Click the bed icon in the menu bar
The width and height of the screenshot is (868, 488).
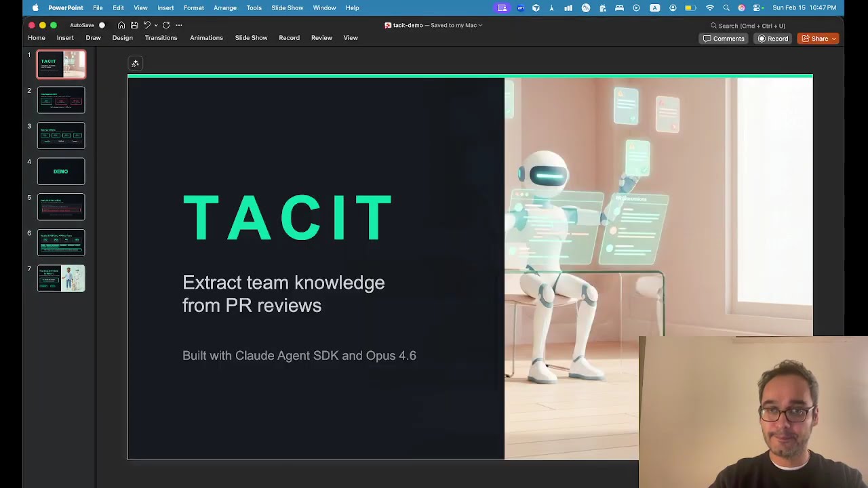coord(619,8)
